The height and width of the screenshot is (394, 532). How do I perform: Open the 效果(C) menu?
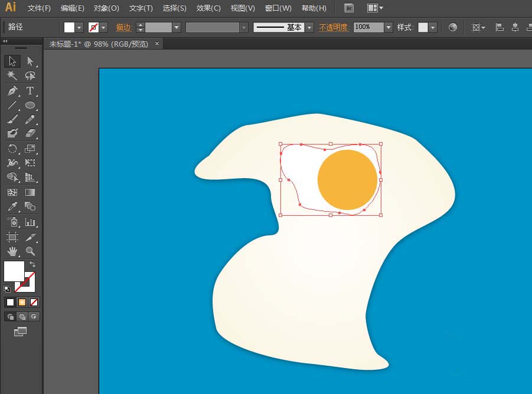(208, 8)
